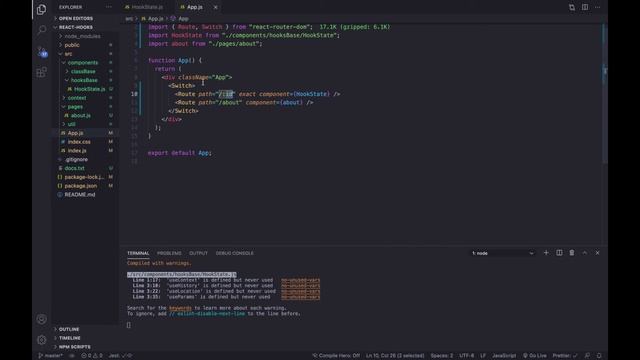Click Jest status in status bar
The width and height of the screenshot is (640, 360).
120,356
